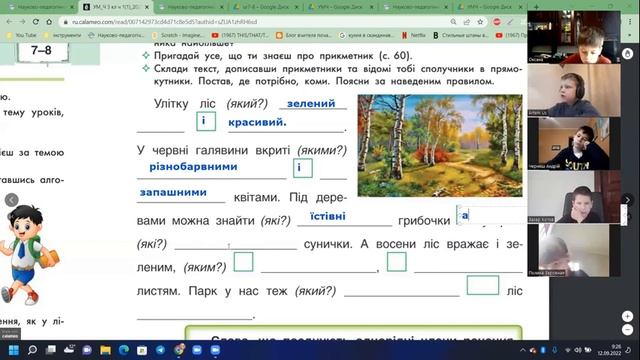Image resolution: width=640 pixels, height=360 pixels.
Task: Select video of boy wearing headphones
Action: (x=573, y=90)
